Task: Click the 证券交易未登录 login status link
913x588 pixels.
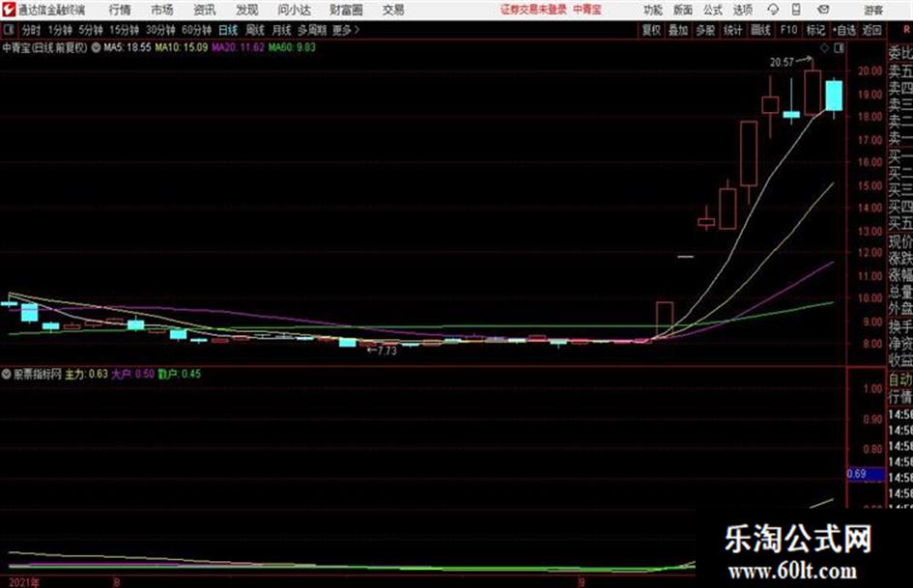Action: [x=533, y=10]
